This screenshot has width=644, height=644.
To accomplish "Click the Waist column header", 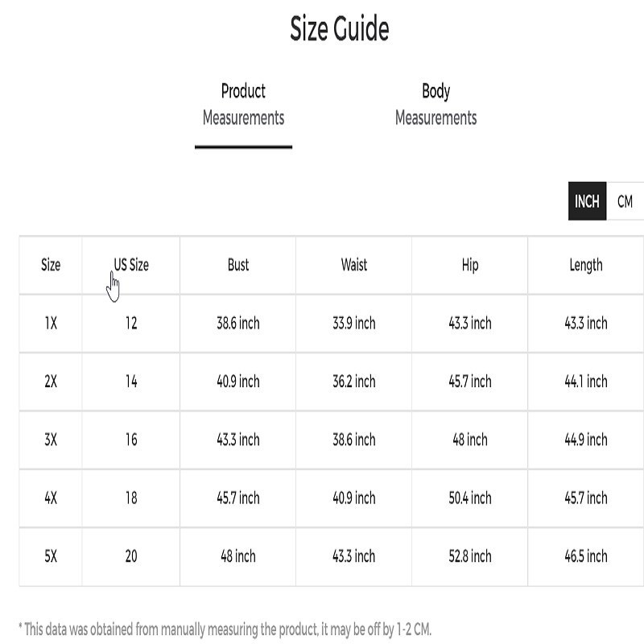I will [354, 265].
